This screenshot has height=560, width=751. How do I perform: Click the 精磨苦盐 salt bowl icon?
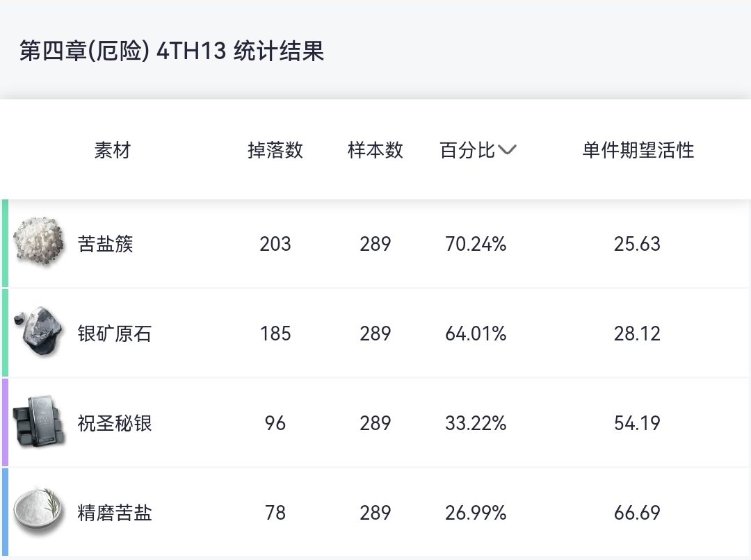pos(39,512)
